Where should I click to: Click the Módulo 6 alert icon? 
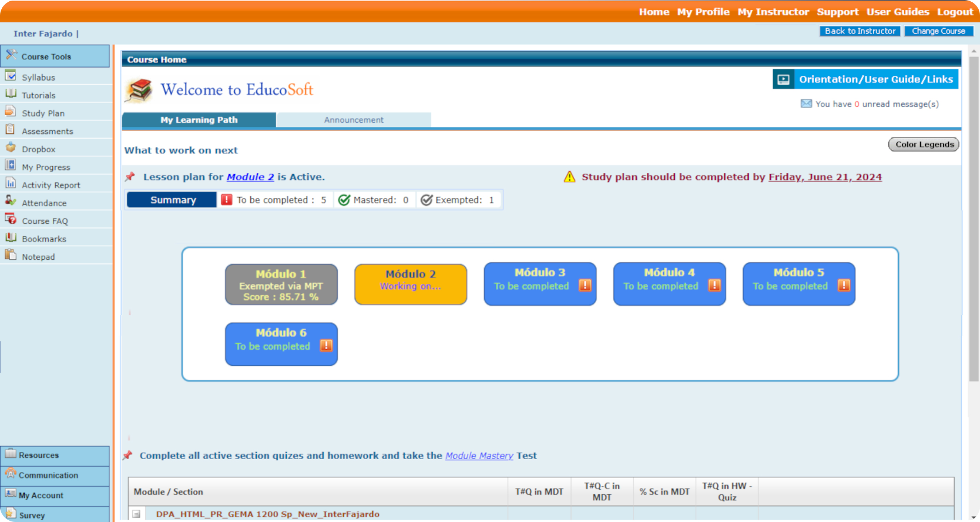[x=326, y=346]
